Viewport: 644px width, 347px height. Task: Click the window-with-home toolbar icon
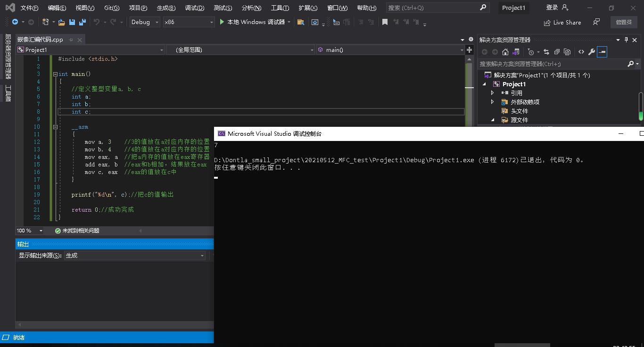315,22
